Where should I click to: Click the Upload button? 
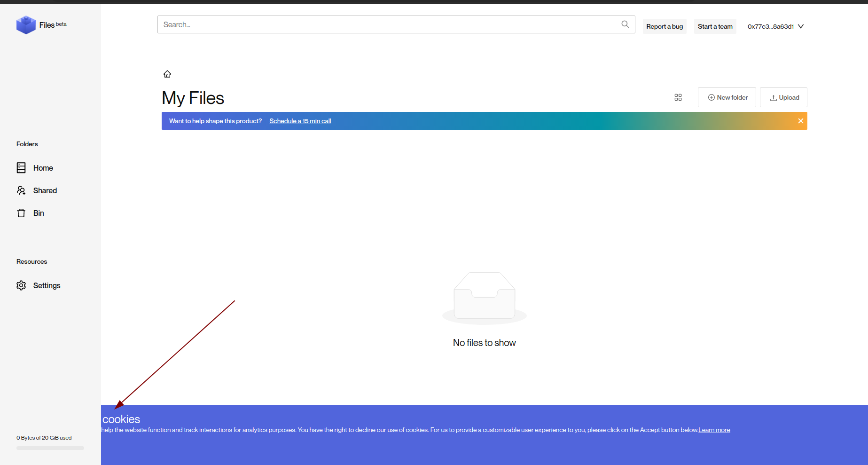(783, 97)
